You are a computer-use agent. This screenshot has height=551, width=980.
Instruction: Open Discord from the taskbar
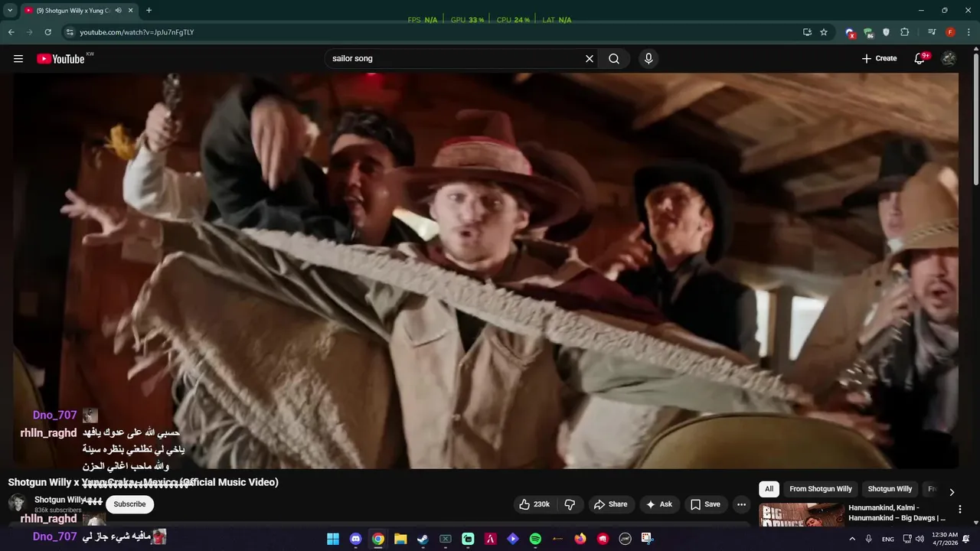click(355, 539)
